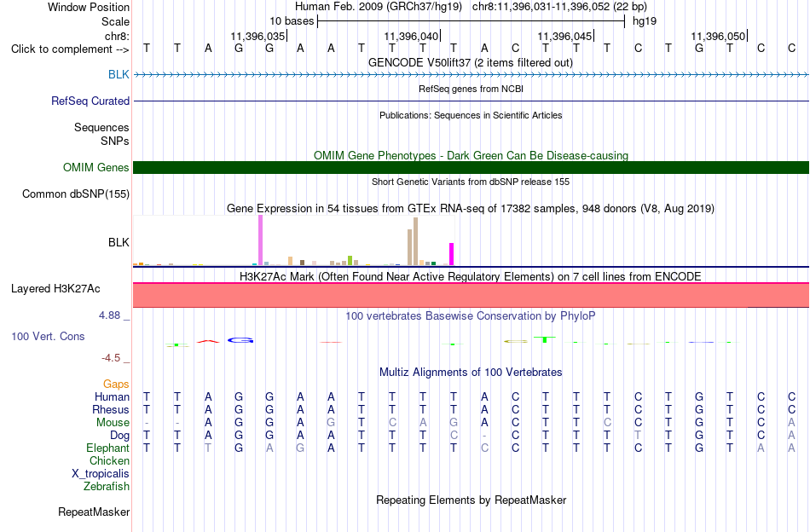Click the 11,396,045 ruler position

click(564, 36)
